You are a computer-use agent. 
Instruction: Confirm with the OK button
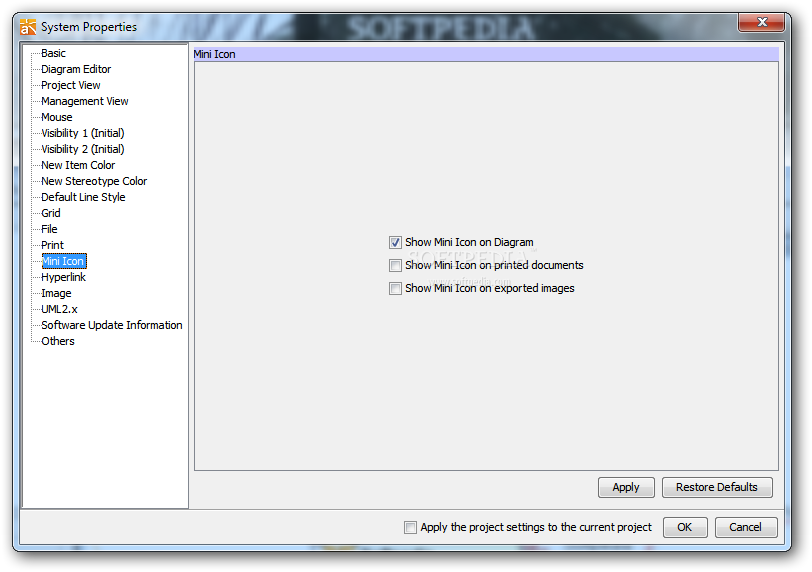[685, 527]
